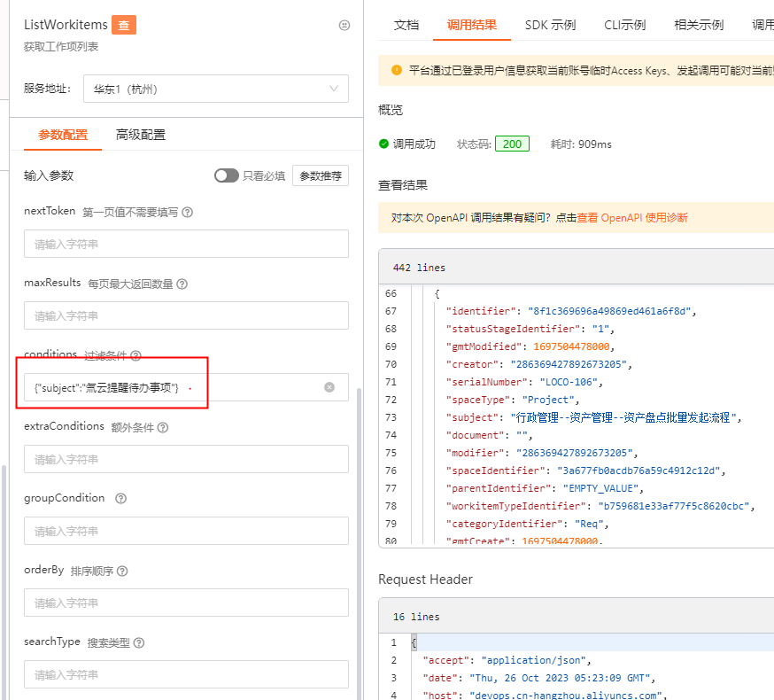Focus the searchType input field
This screenshot has height=700, width=774.
click(186, 674)
